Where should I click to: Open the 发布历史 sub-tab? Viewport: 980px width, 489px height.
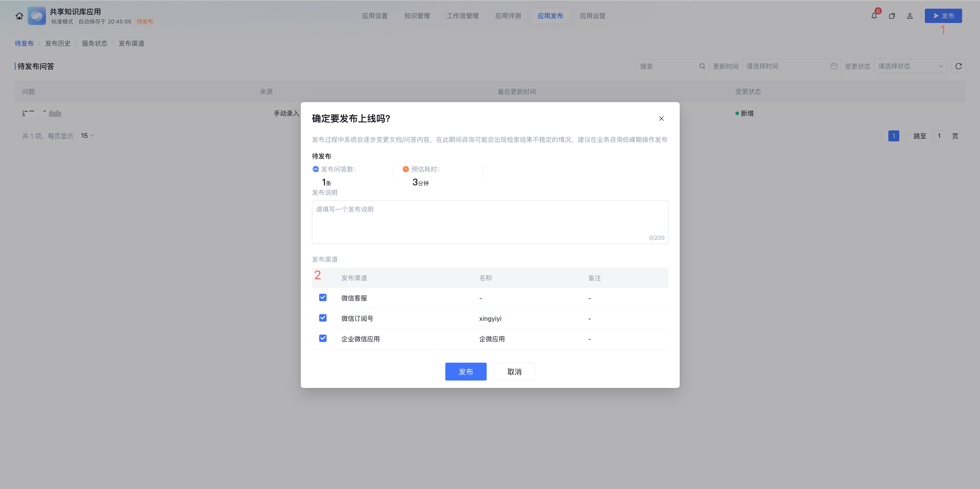tap(58, 43)
